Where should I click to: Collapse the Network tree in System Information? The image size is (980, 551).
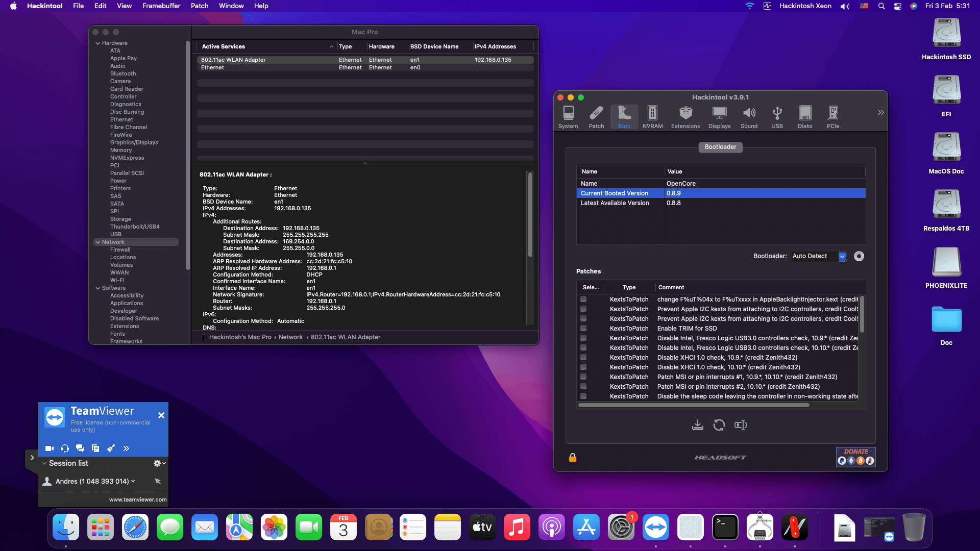click(98, 242)
